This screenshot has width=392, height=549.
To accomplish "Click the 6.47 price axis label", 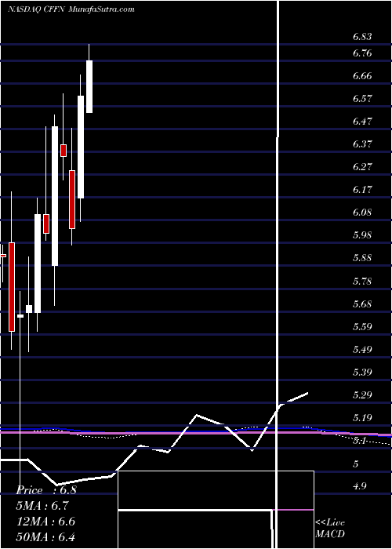I will [362, 122].
